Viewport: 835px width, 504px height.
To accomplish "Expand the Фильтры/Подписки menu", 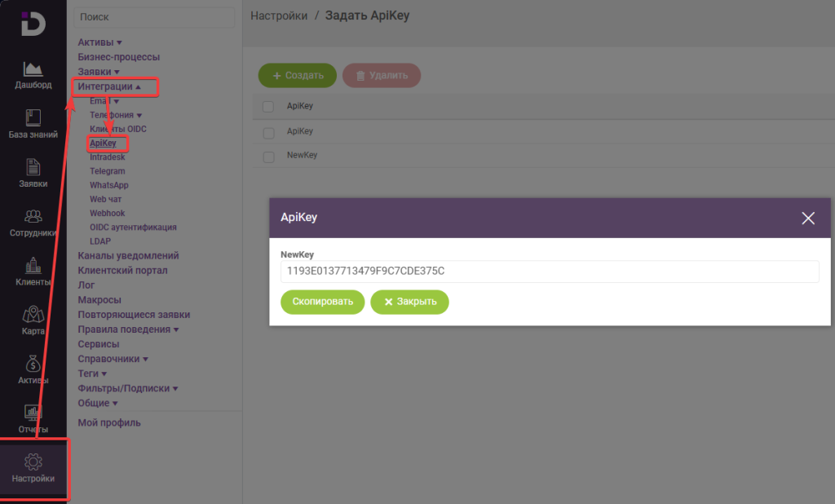I will point(127,388).
